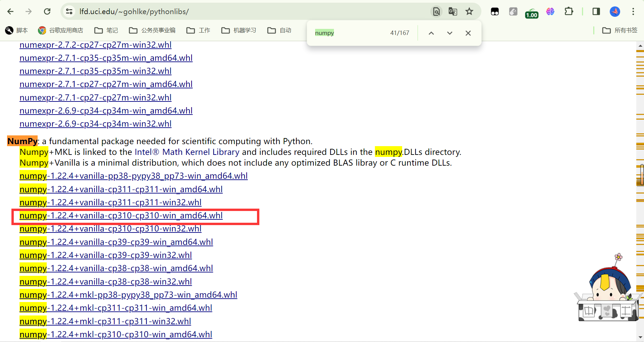Click the scrollbar up arrow
The width and height of the screenshot is (644, 342).
pyautogui.click(x=640, y=45)
